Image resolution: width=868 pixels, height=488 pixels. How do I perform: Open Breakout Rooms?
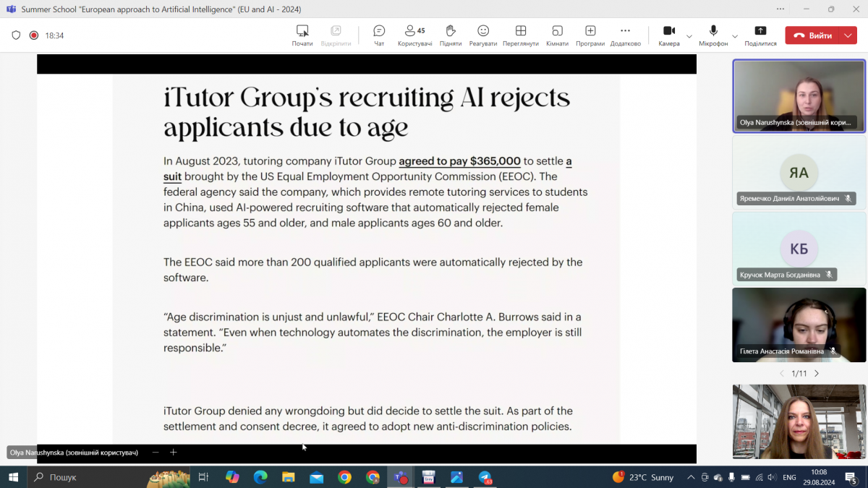[557, 35]
